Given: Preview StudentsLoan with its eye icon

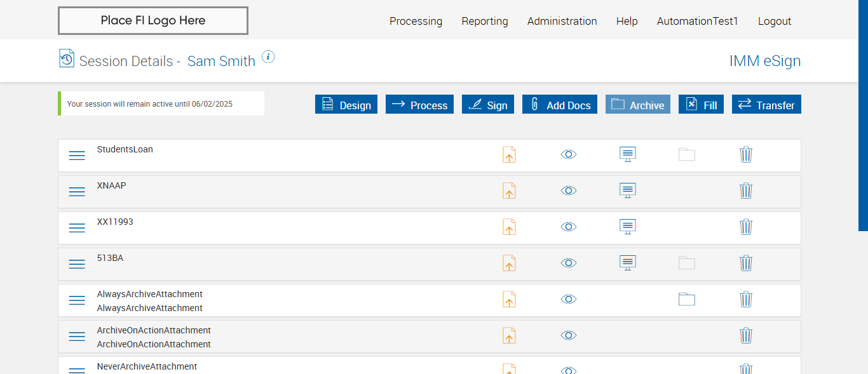Looking at the screenshot, I should pos(569,154).
